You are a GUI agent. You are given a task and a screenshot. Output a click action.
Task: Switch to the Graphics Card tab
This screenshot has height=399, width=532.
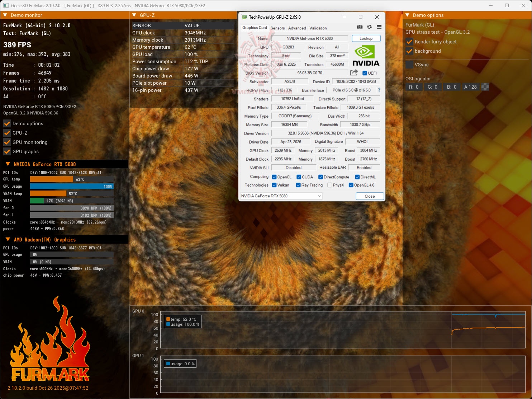point(255,28)
